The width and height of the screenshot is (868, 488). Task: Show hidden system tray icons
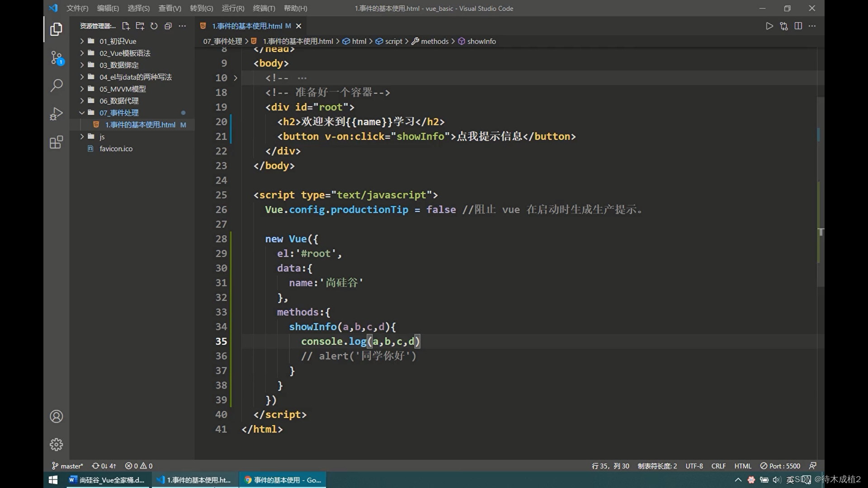tap(738, 480)
